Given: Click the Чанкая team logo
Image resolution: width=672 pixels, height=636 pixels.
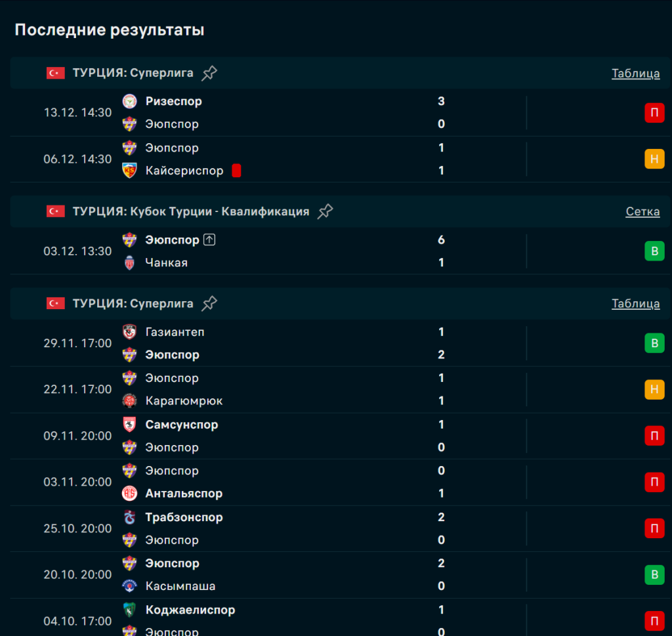Looking at the screenshot, I should pyautogui.click(x=129, y=263).
